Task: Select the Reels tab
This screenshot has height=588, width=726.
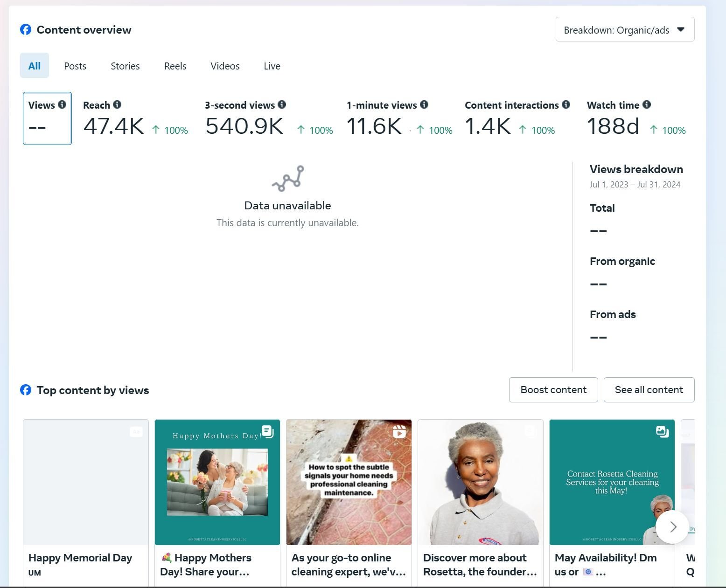Action: click(175, 66)
